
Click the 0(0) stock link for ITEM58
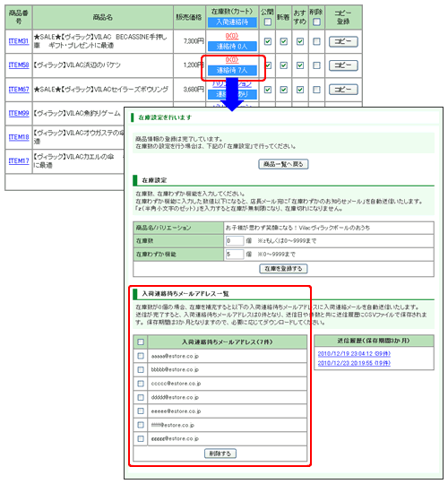[x=232, y=60]
